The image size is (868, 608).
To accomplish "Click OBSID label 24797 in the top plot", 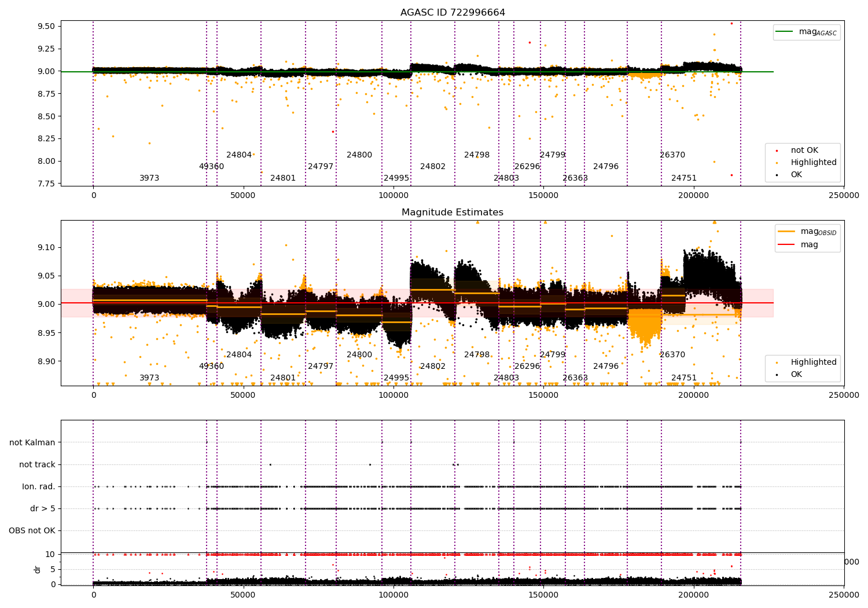I will pyautogui.click(x=321, y=167).
